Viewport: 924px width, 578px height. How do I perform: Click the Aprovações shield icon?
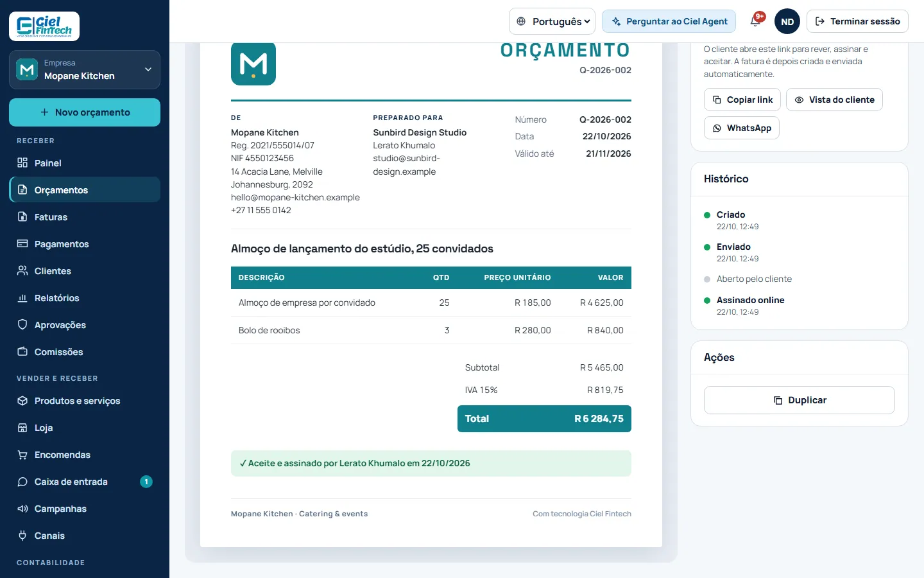22,324
